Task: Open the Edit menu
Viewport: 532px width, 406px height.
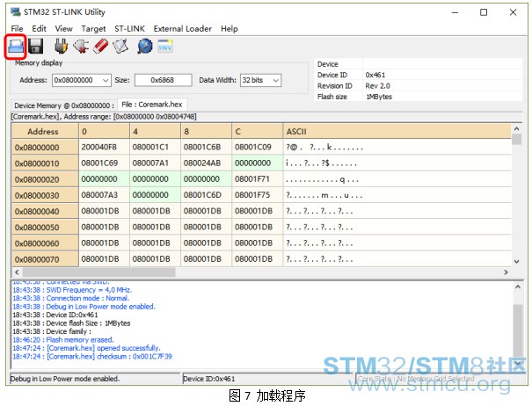Action: pyautogui.click(x=39, y=29)
